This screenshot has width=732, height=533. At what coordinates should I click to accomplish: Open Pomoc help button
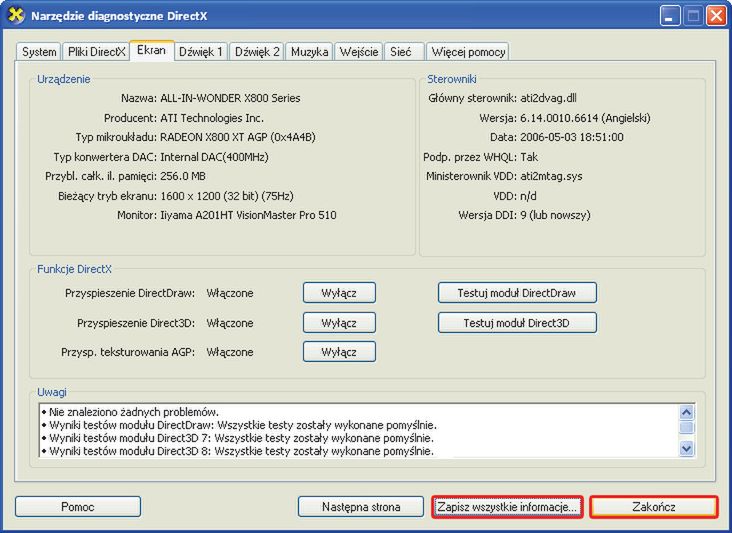pos(78,507)
